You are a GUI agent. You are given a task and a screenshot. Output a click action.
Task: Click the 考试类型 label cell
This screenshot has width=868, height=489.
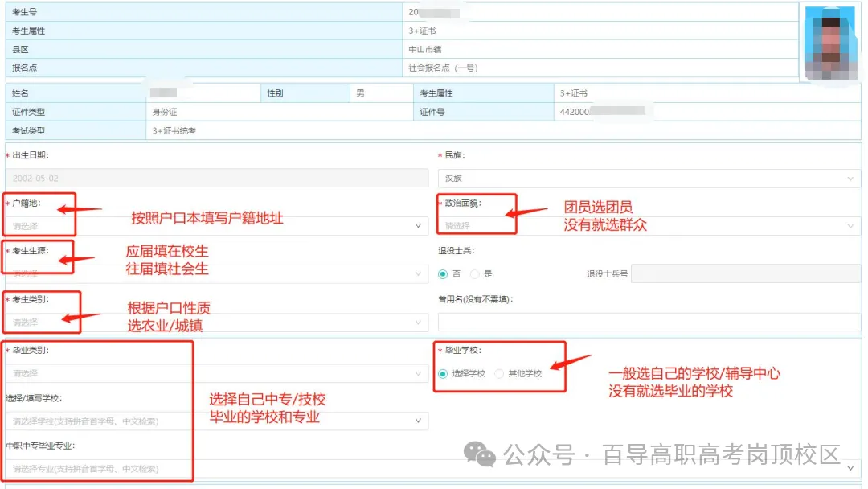click(76, 131)
